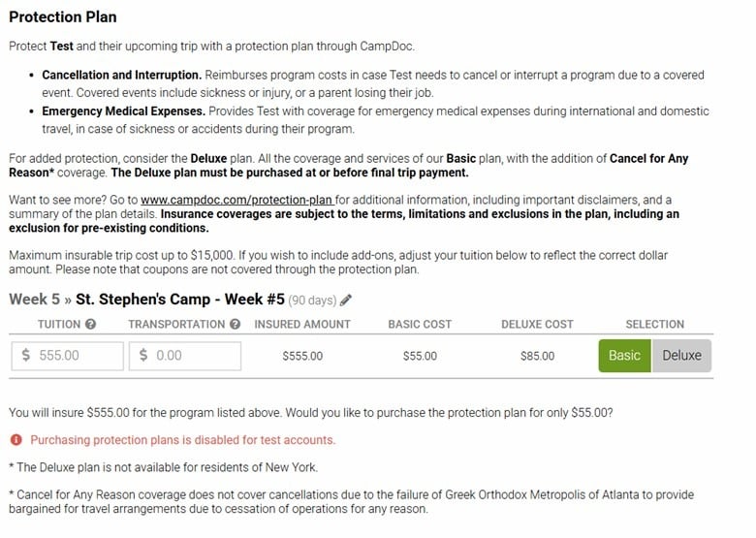Click the DELUXE COST column header

pos(537,325)
